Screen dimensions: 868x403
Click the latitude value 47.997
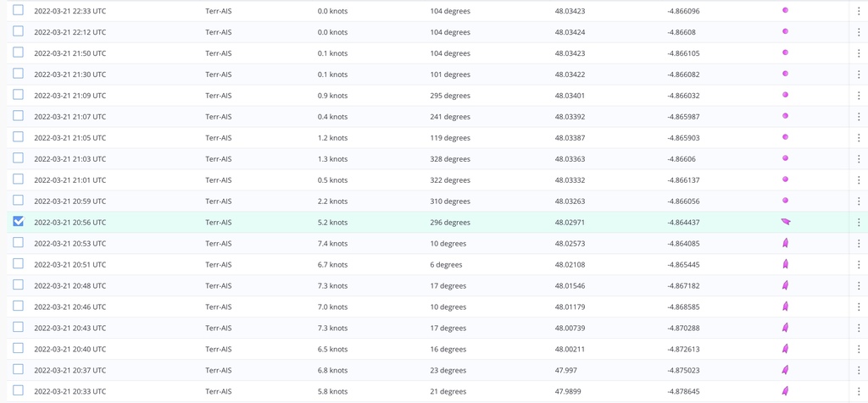[565, 370]
